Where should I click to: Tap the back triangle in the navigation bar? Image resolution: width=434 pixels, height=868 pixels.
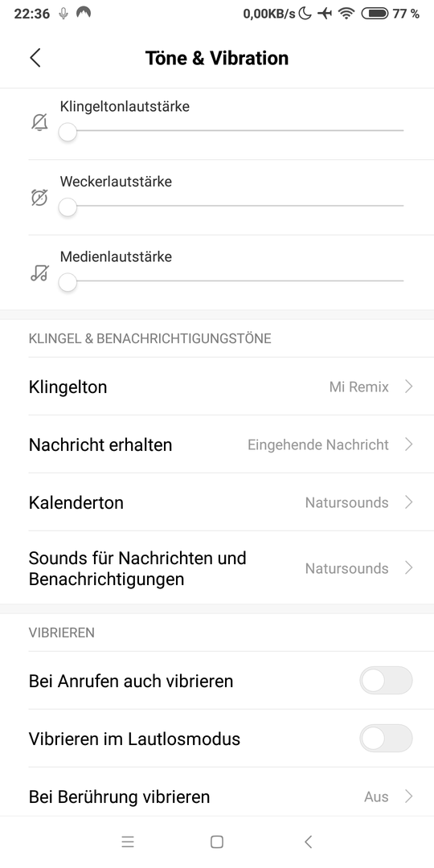click(x=309, y=842)
